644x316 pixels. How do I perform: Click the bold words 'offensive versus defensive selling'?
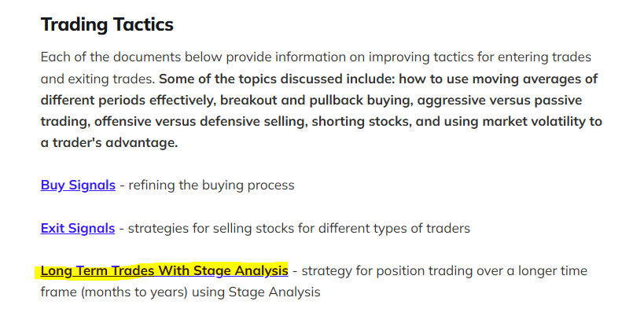(x=201, y=122)
